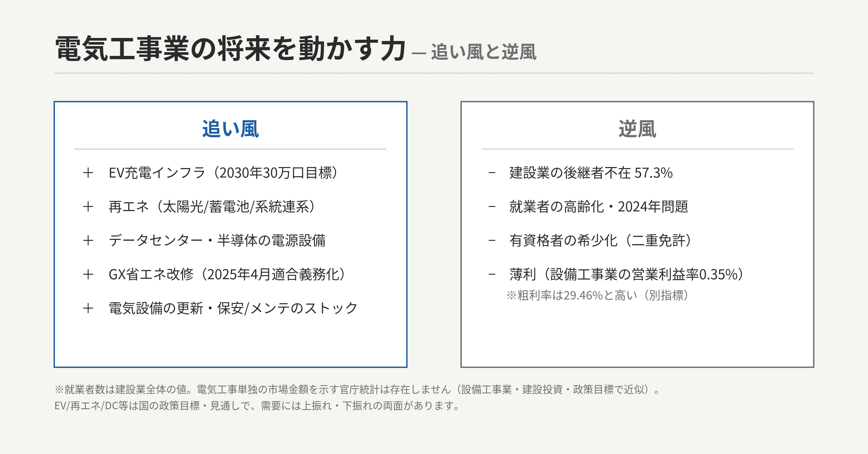Click the line 再エネ（太陽光/蓄電池/系統連系）
This screenshot has height=454, width=868.
(213, 207)
